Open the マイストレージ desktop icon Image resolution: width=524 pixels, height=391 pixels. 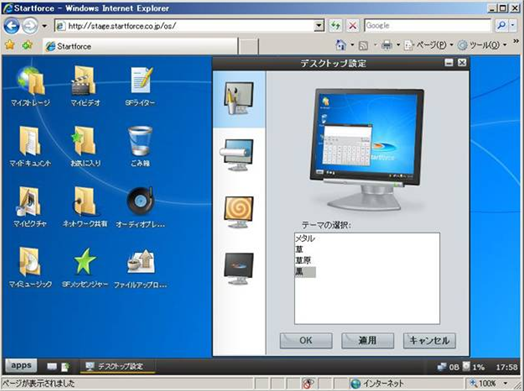(30, 81)
